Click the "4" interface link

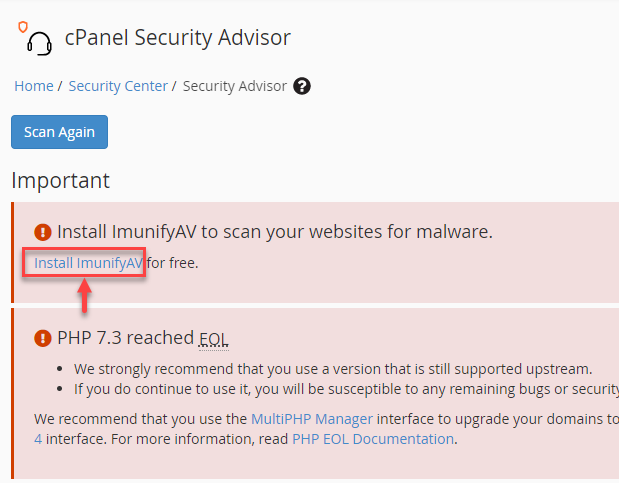[38, 438]
